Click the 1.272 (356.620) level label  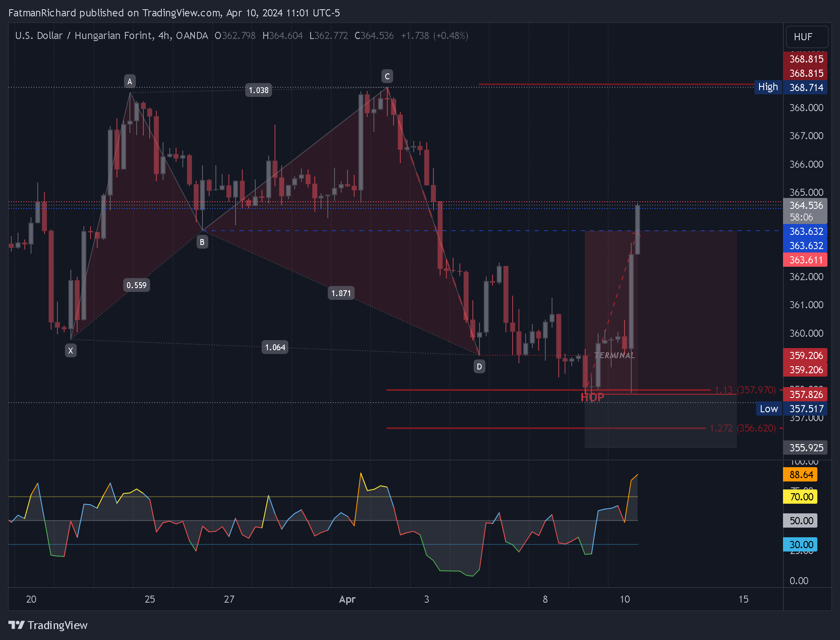[743, 428]
